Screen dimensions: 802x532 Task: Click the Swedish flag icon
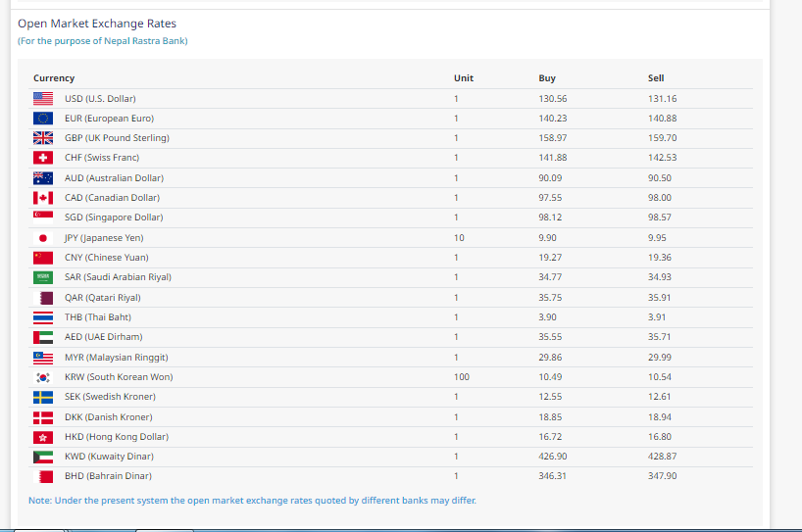click(x=43, y=397)
